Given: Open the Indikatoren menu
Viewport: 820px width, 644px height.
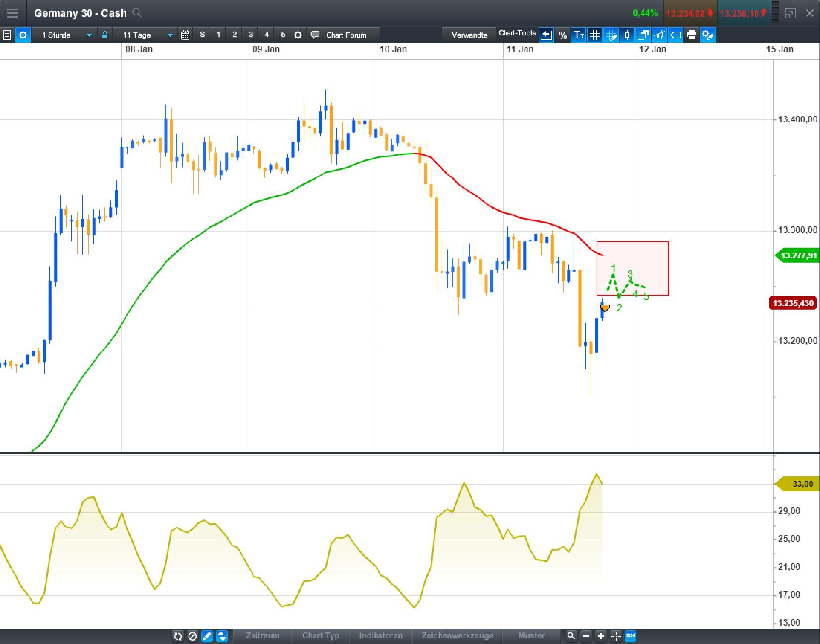Looking at the screenshot, I should tap(380, 635).
